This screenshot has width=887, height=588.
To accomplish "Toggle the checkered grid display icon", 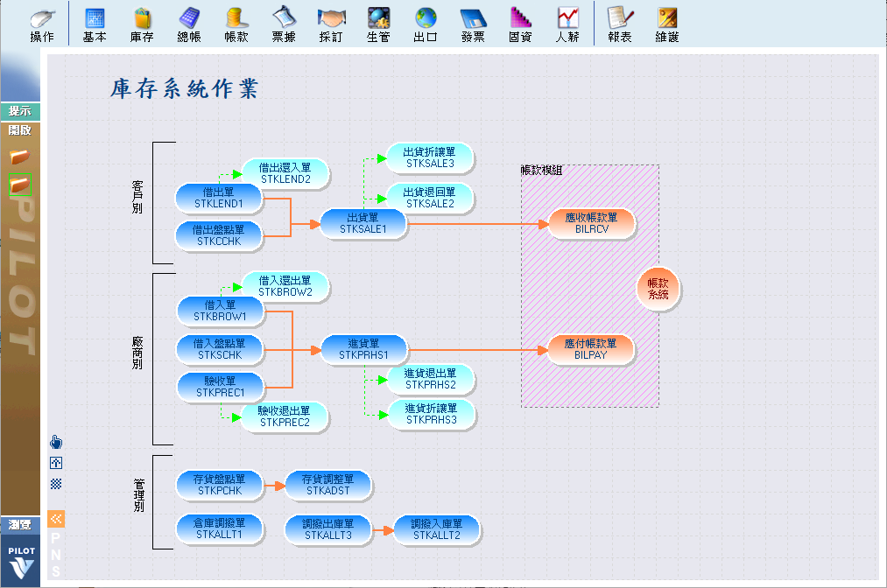I will [x=56, y=483].
